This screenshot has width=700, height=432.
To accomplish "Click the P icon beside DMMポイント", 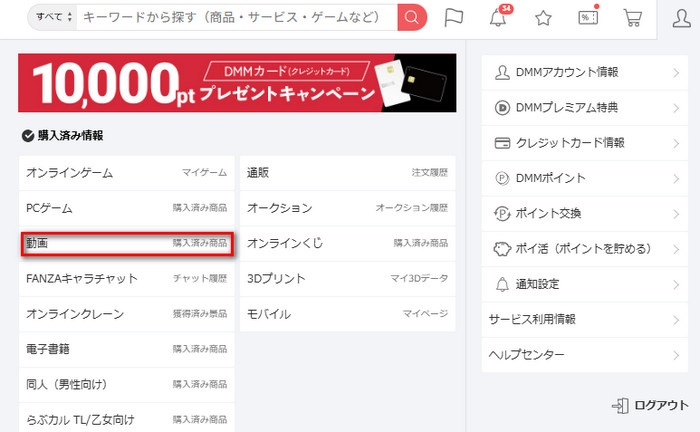I will (x=502, y=178).
